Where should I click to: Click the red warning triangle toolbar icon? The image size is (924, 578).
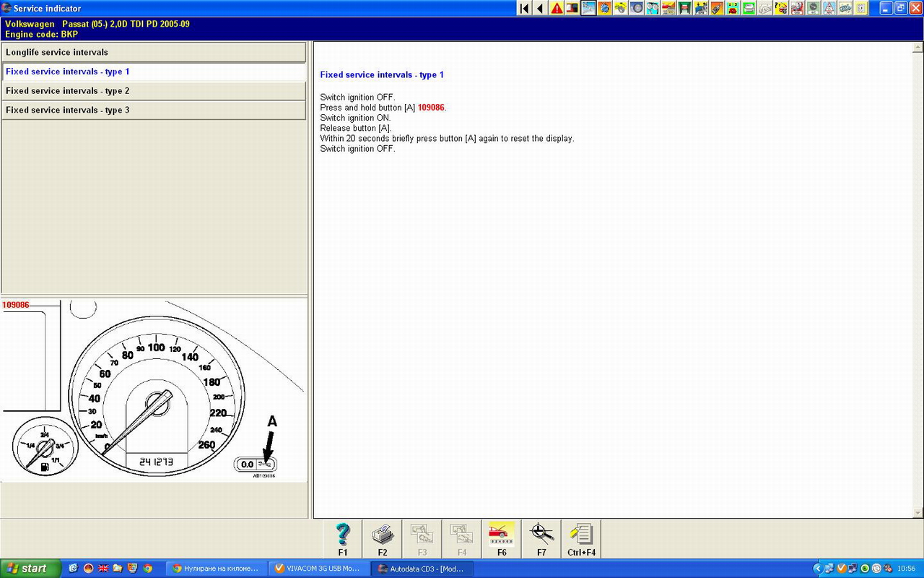[557, 8]
